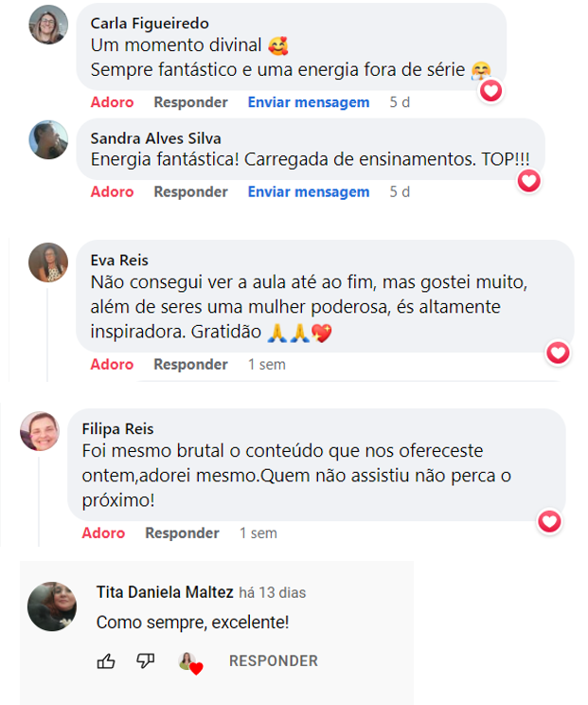
Task: Click thumbs down on Tita Daniela Maltez's comment
Action: click(145, 661)
